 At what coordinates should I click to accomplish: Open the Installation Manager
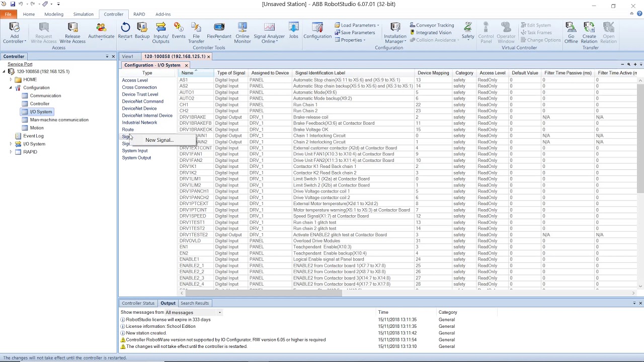click(395, 33)
